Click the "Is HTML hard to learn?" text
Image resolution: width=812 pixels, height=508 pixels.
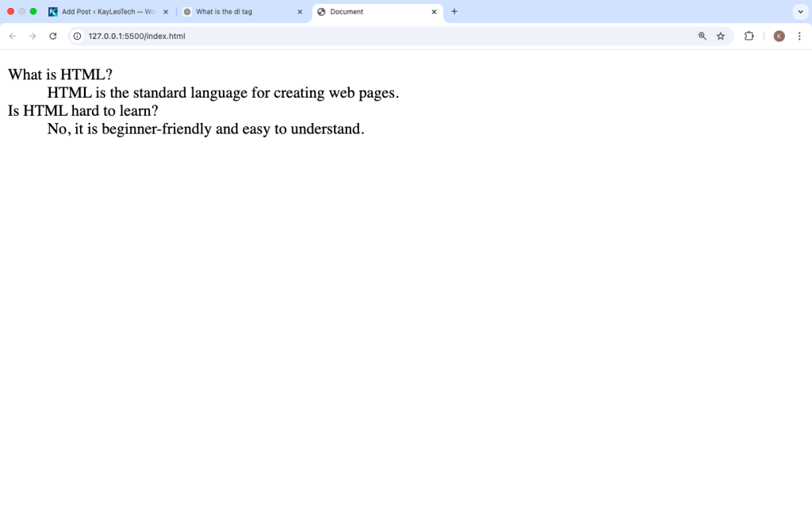[x=83, y=110]
